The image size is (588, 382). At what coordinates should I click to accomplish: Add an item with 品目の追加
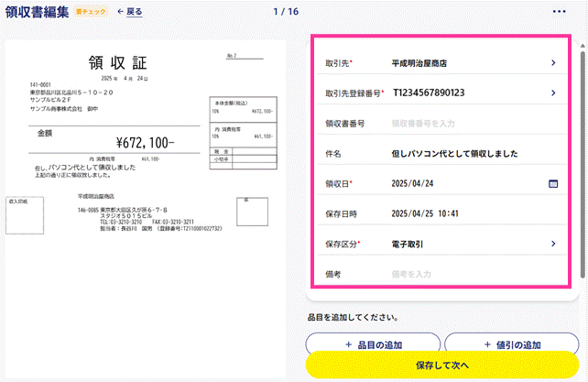pyautogui.click(x=373, y=344)
